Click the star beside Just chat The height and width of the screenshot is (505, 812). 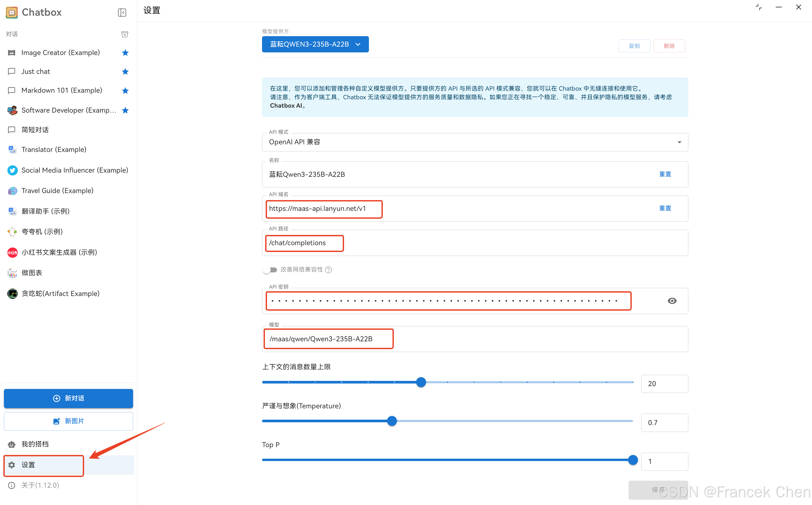click(125, 72)
